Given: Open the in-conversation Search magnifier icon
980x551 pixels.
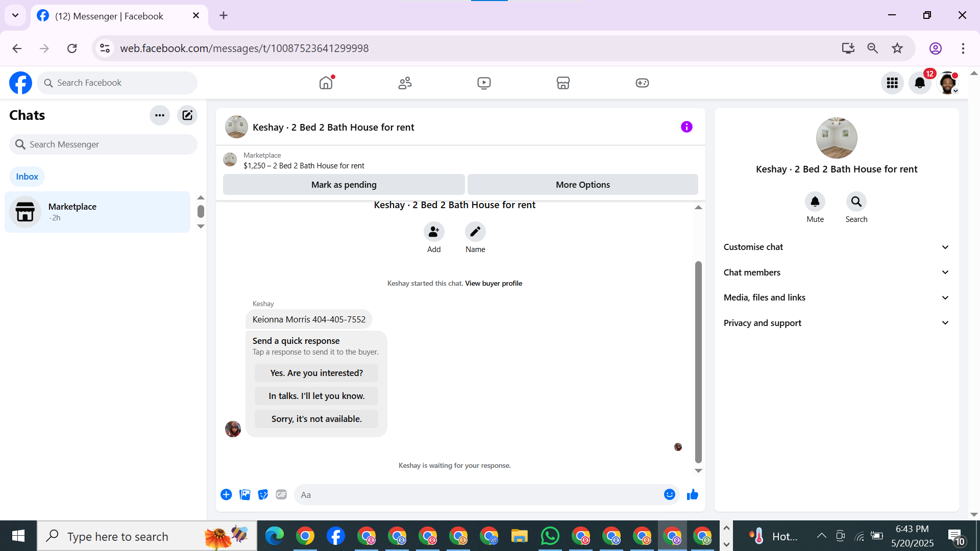Looking at the screenshot, I should click(856, 202).
